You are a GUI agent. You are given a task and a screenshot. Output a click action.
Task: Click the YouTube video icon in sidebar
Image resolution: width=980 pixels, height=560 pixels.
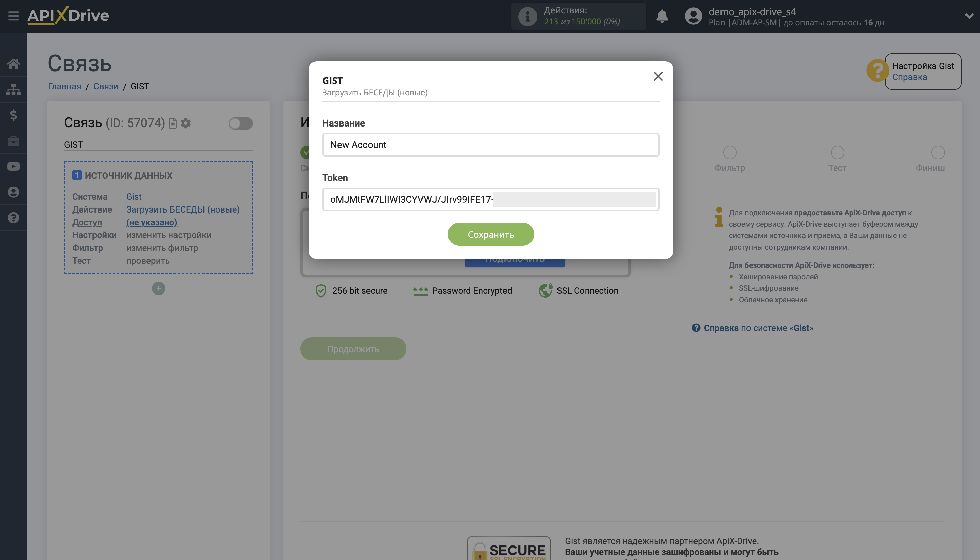pyautogui.click(x=13, y=166)
